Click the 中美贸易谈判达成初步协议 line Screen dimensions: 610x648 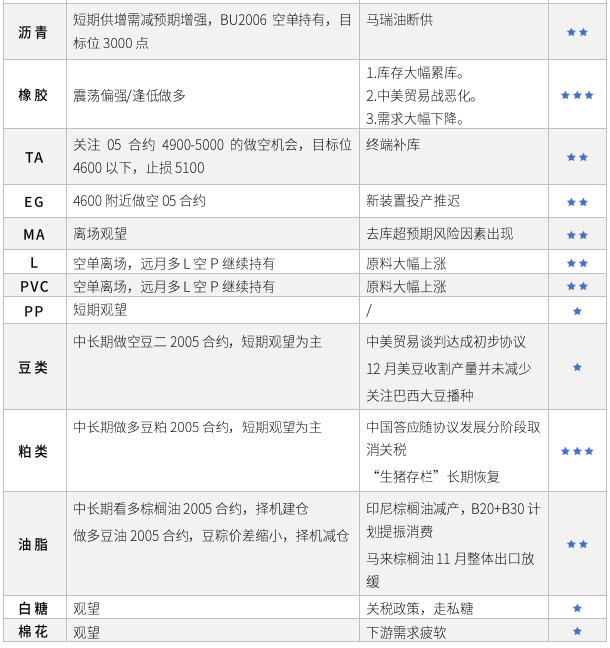pos(446,342)
